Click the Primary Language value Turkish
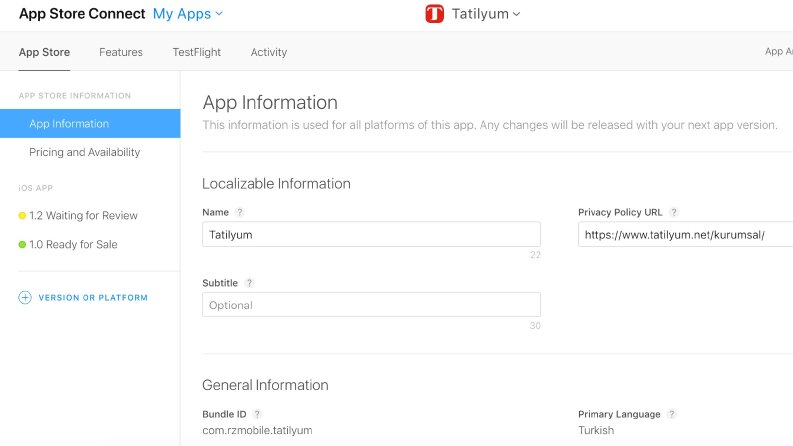 click(596, 430)
